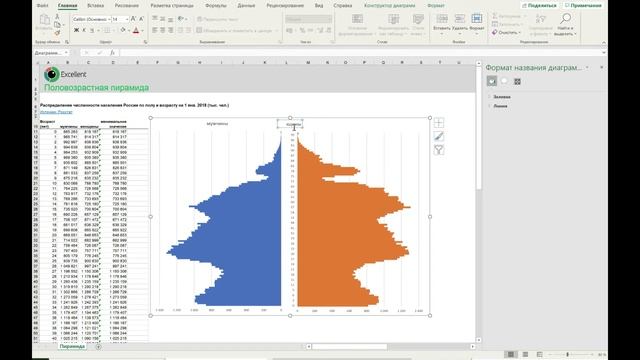The image size is (640, 360).
Task: Click the borders icon in font group
Action: tap(107, 30)
